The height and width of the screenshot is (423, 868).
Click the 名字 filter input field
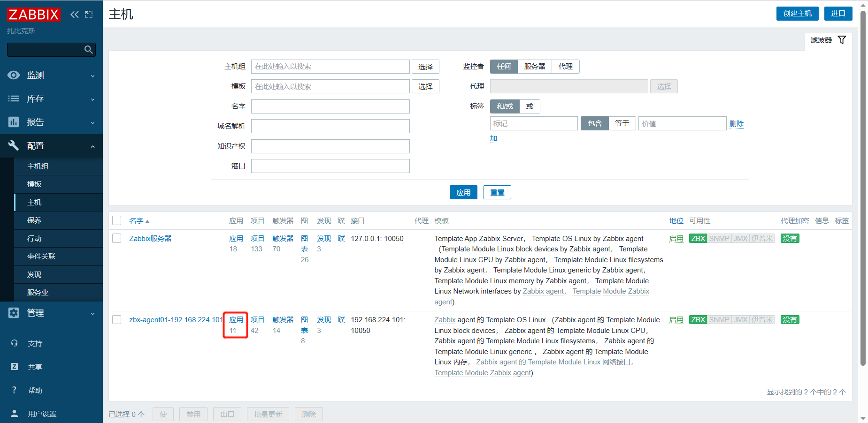[330, 106]
